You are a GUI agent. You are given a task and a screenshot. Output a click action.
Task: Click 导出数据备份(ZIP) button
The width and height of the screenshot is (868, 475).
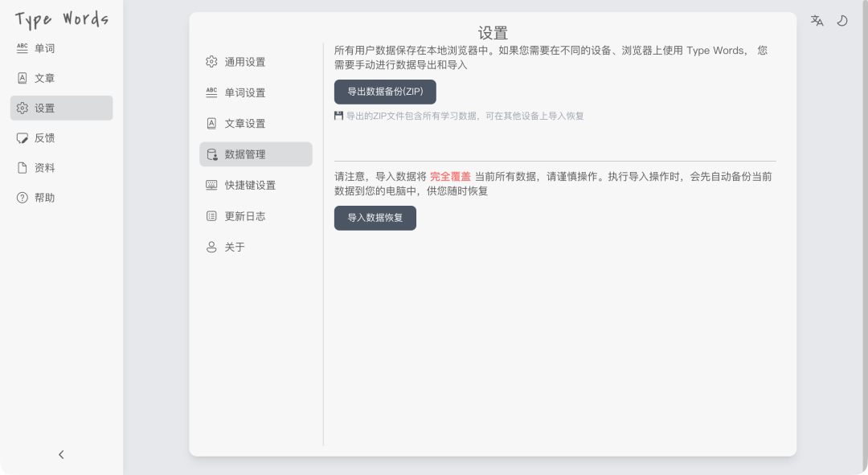385,92
